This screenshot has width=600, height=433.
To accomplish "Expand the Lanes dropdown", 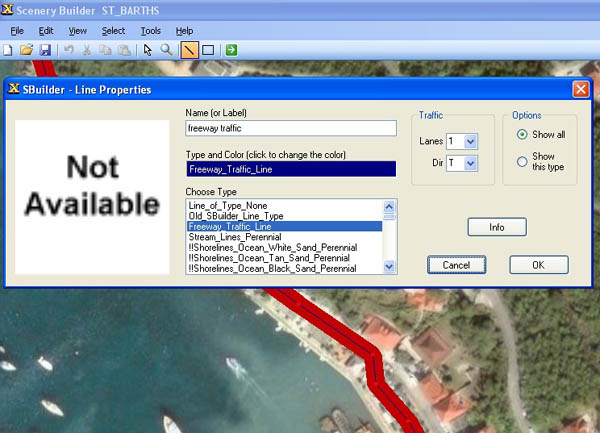I will tap(470, 142).
